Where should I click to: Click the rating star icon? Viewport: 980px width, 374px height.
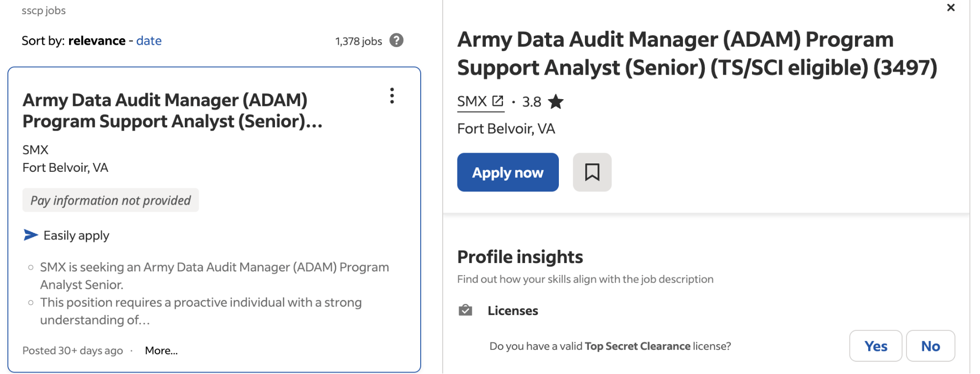pyautogui.click(x=555, y=102)
